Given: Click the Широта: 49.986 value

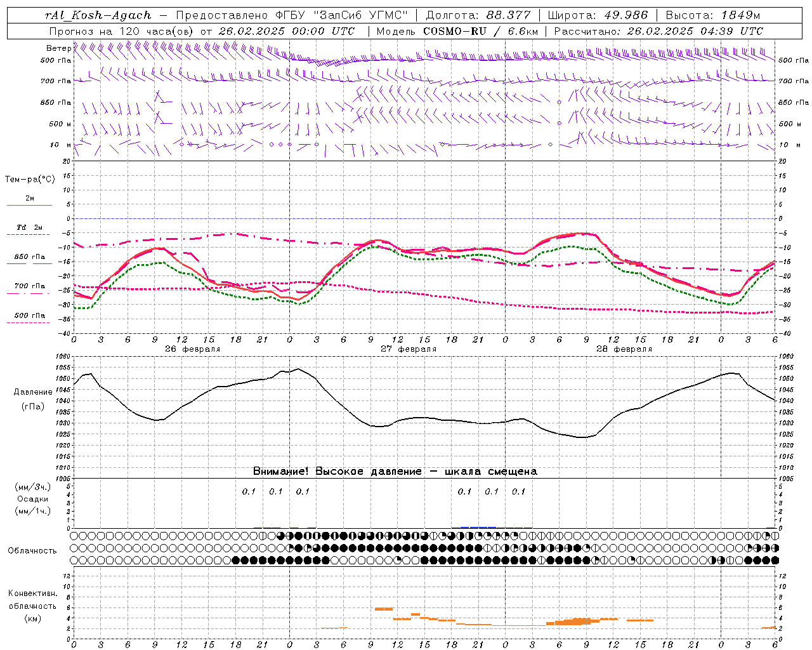Looking at the screenshot, I should [598, 15].
